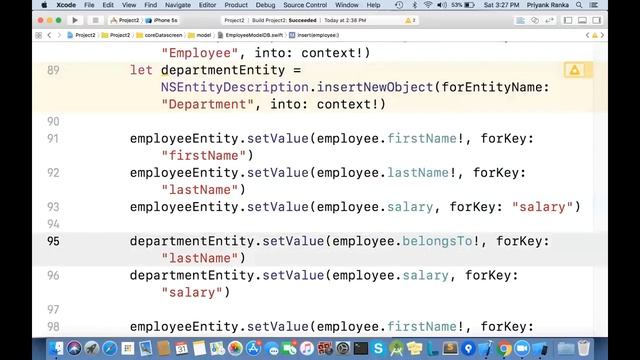Go back in editor history
640x360 pixels.
click(x=49, y=35)
